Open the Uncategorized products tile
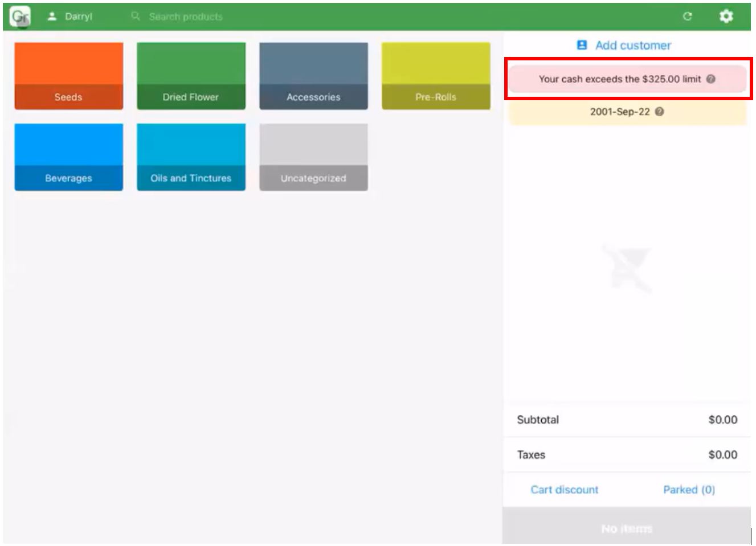Viewport: 756px width, 546px height. (313, 157)
